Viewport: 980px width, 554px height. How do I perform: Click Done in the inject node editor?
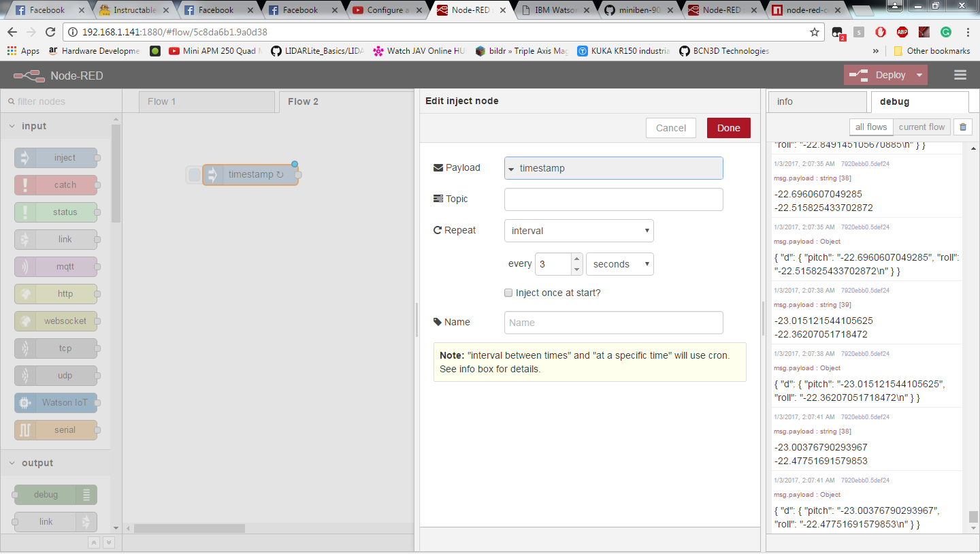(x=729, y=128)
